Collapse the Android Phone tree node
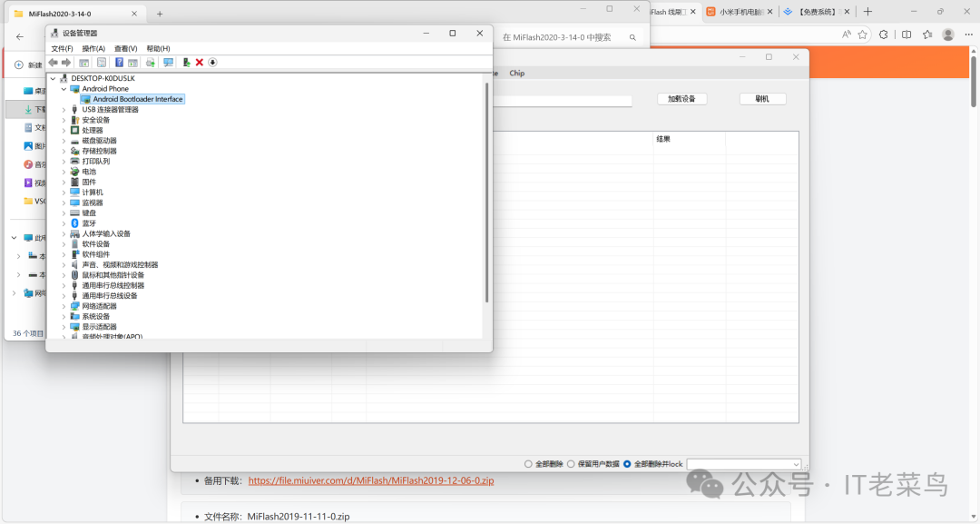 [x=63, y=88]
